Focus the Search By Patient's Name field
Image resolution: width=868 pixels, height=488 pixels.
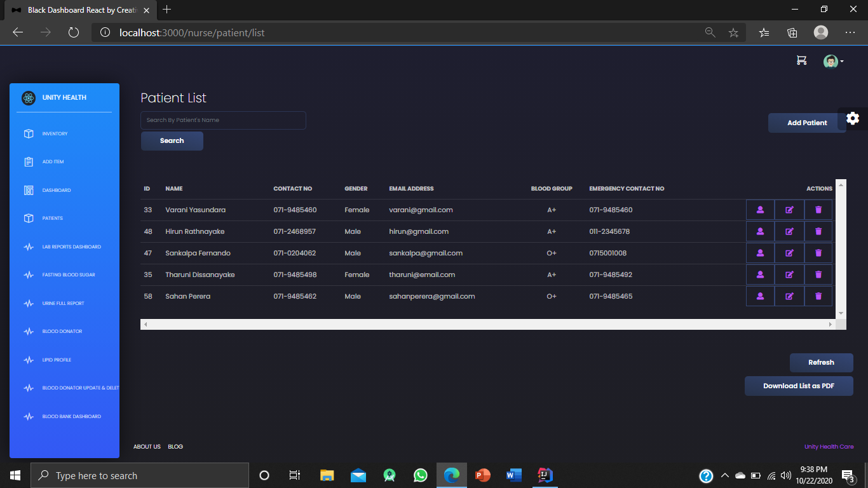pyautogui.click(x=223, y=120)
